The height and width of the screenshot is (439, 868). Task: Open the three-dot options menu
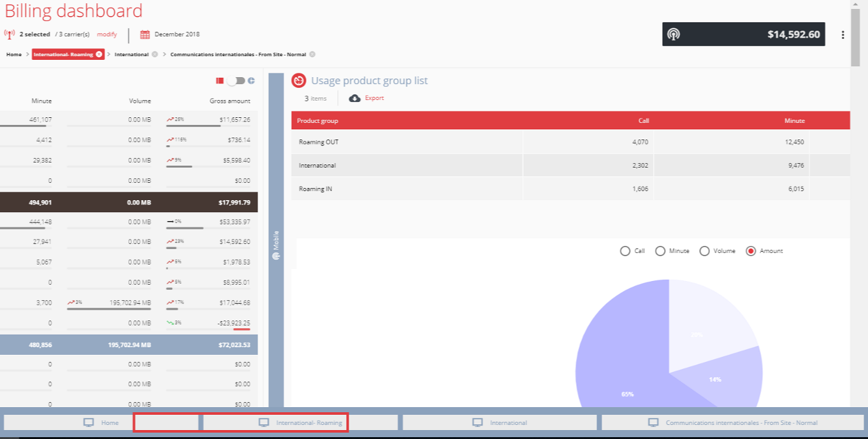tap(843, 35)
